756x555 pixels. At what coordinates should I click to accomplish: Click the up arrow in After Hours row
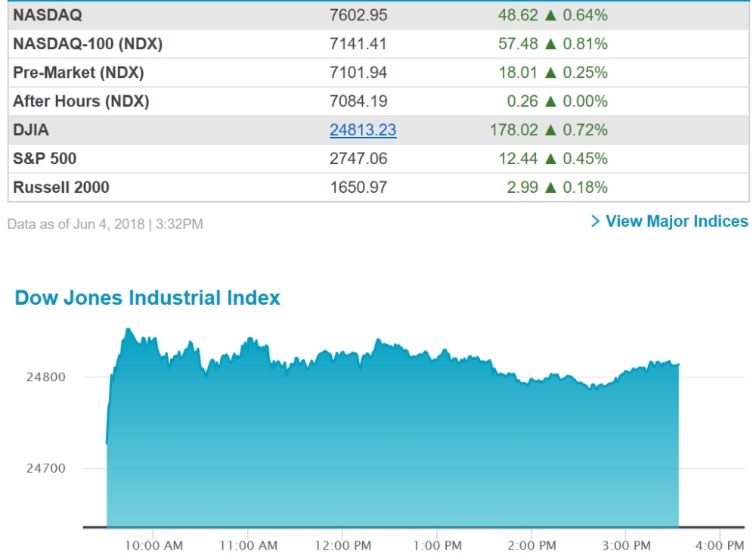pos(550,101)
